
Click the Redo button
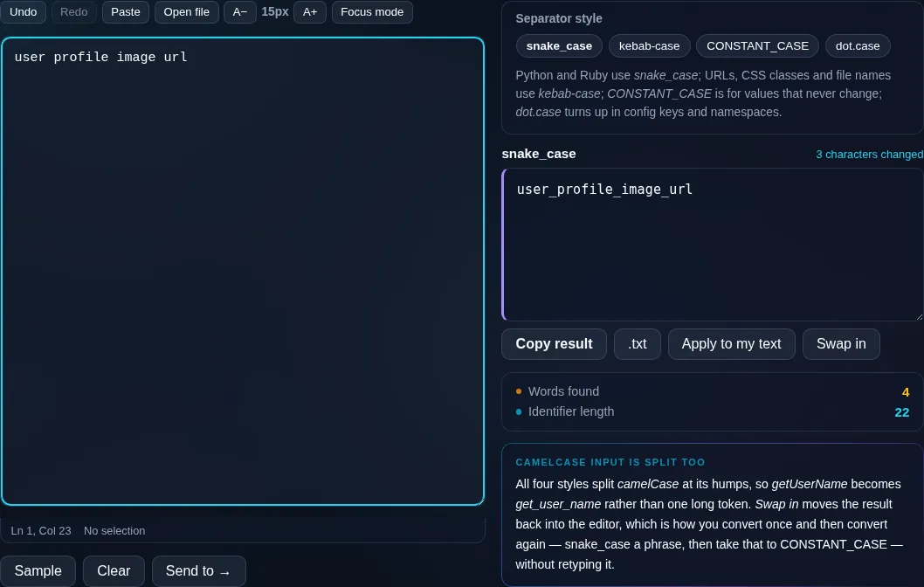(73, 11)
